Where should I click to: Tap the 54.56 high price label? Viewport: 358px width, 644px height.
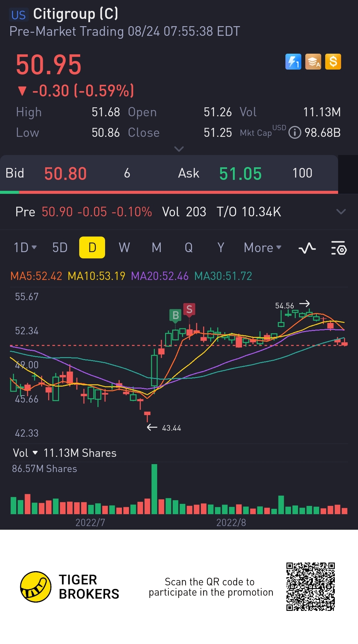pos(284,306)
